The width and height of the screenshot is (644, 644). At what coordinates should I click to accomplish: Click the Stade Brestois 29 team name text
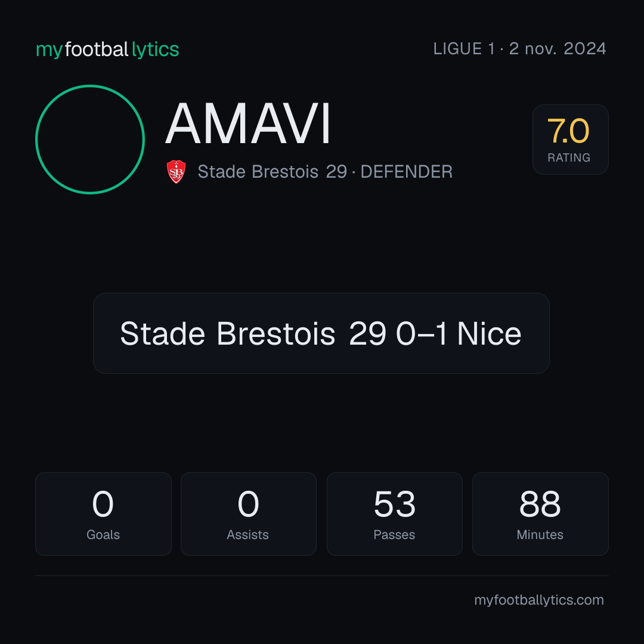273,172
